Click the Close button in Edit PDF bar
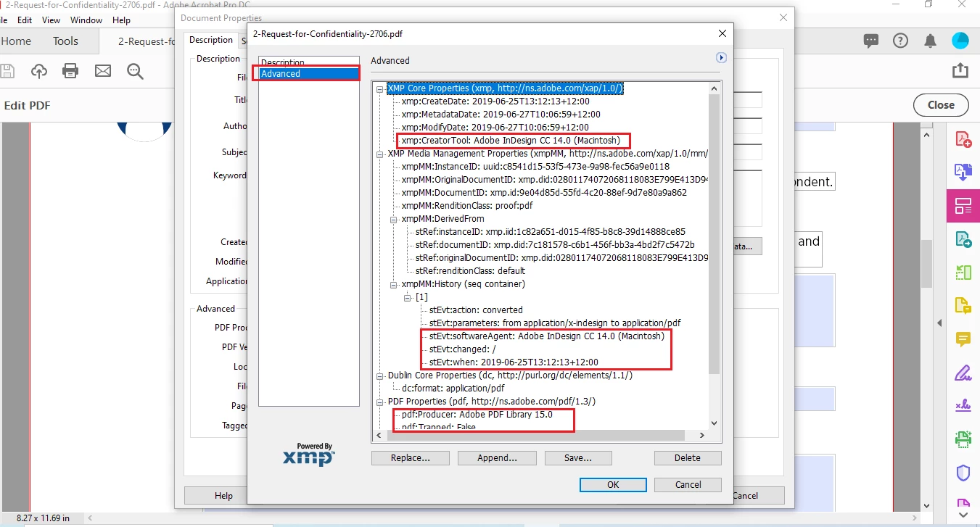Screen dimensions: 980x527 click(x=941, y=105)
